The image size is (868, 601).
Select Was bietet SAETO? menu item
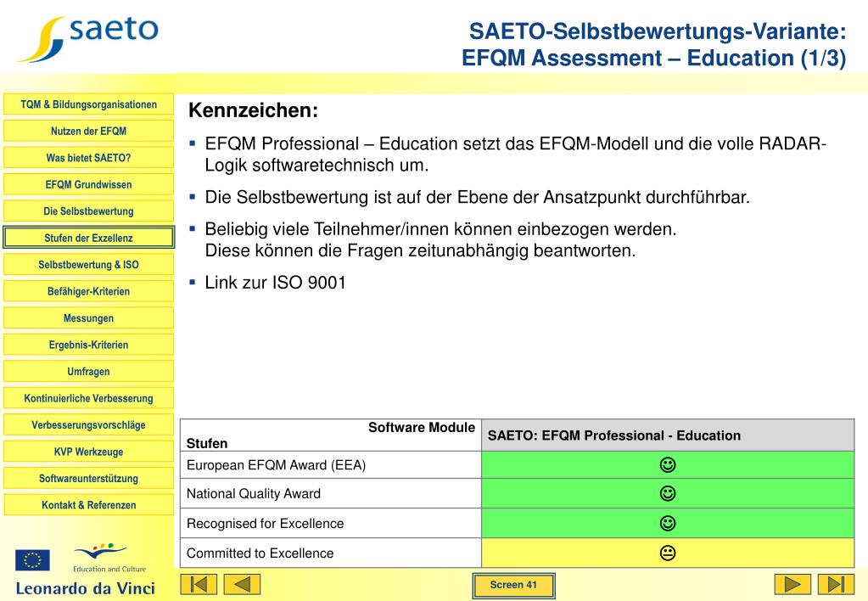(88, 158)
